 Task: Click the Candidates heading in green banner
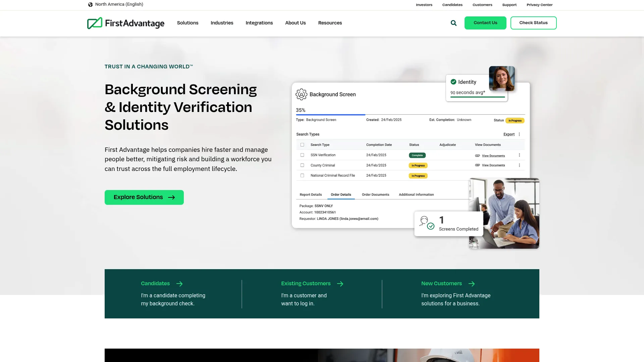tap(155, 284)
